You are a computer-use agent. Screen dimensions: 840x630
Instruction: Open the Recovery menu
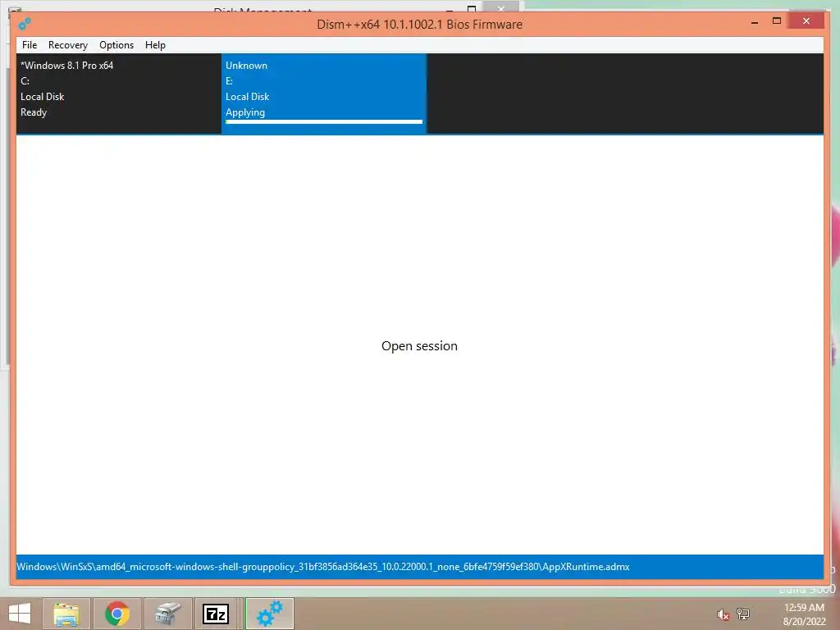click(68, 45)
